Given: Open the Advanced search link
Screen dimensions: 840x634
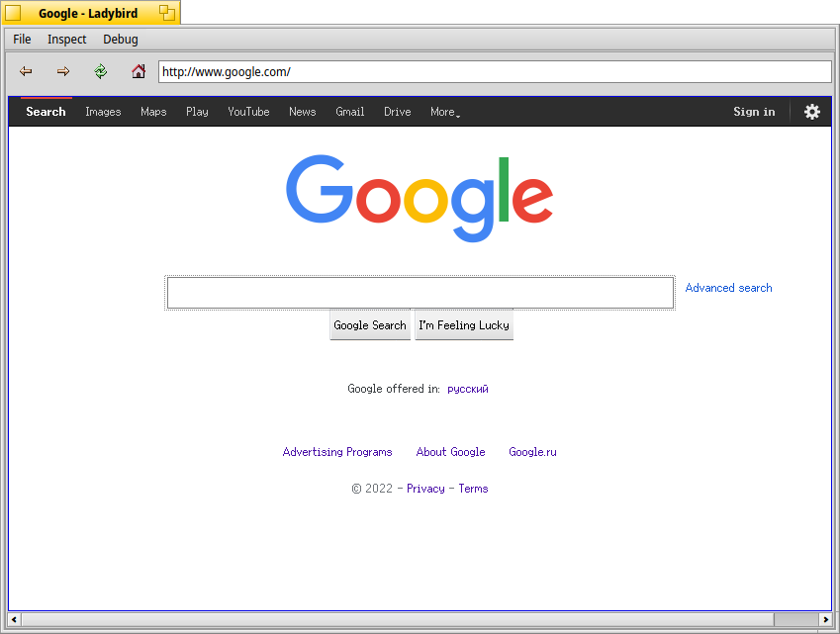Looking at the screenshot, I should click(x=728, y=288).
